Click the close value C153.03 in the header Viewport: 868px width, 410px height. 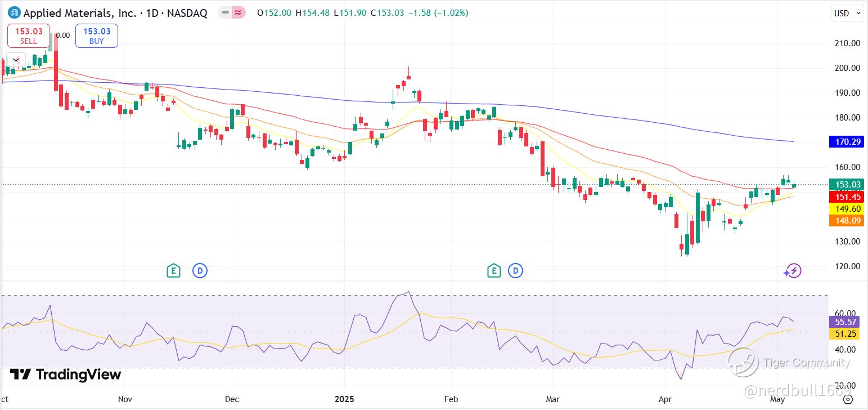(387, 13)
